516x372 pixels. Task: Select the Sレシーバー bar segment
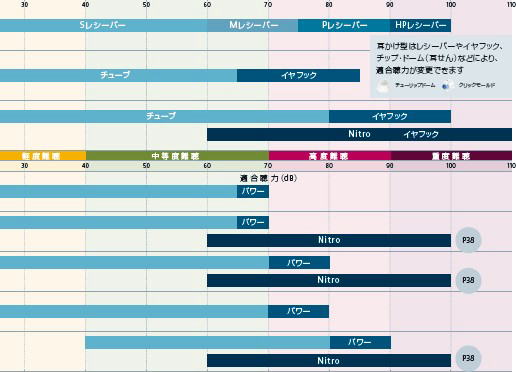[103, 25]
